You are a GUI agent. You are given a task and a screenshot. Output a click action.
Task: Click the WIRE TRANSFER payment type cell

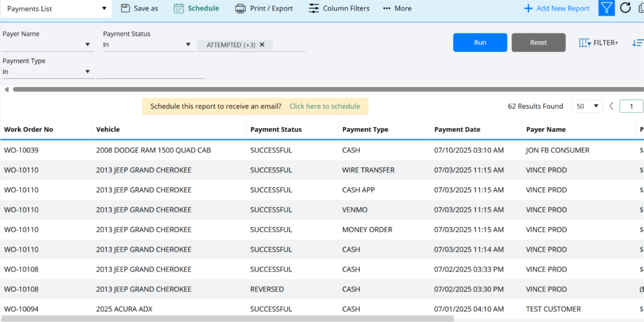point(369,170)
